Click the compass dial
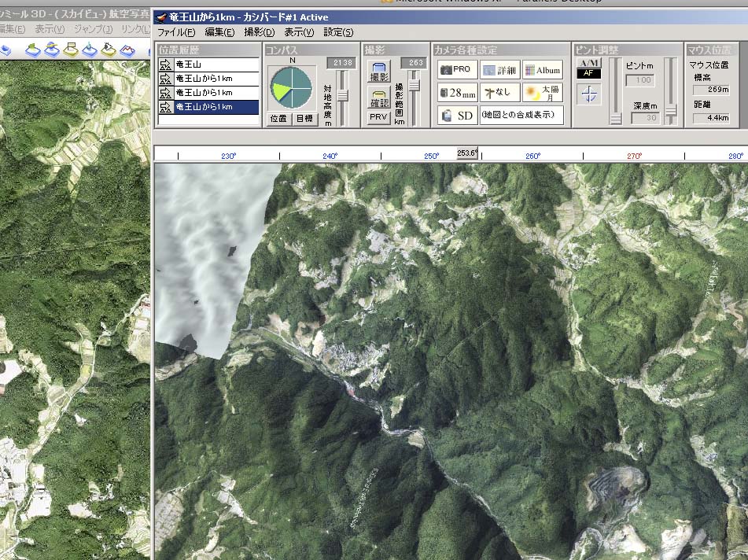Image resolution: width=748 pixels, height=560 pixels. coord(291,88)
